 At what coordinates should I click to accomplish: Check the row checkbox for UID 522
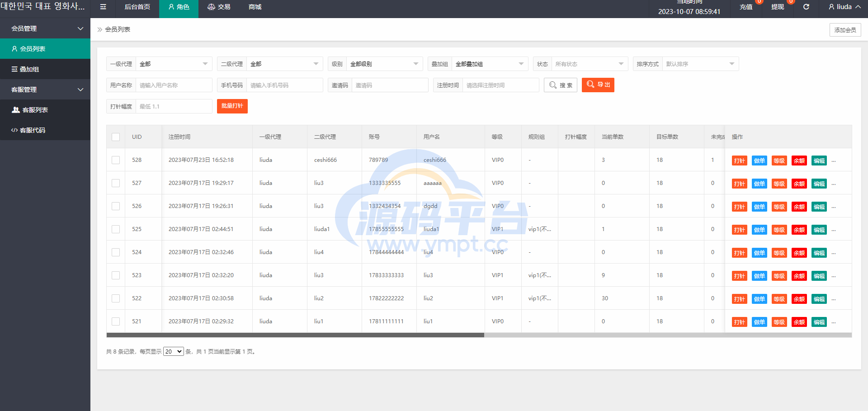point(116,298)
